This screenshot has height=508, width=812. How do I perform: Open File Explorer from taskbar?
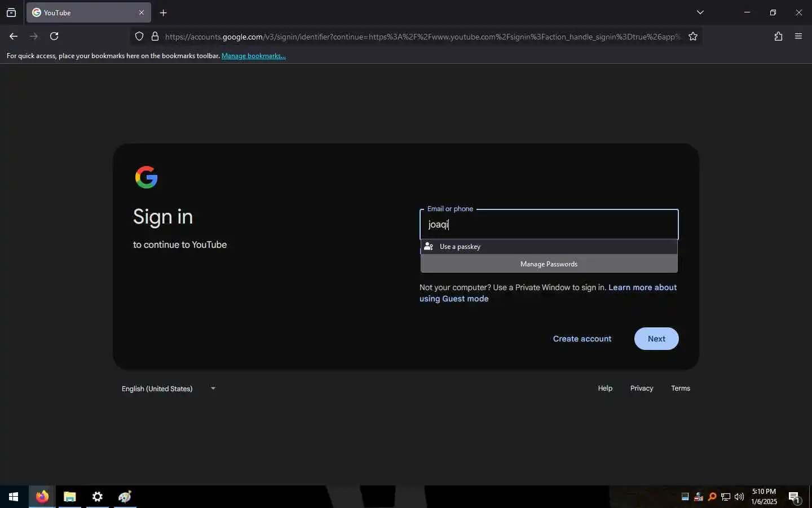click(x=70, y=497)
